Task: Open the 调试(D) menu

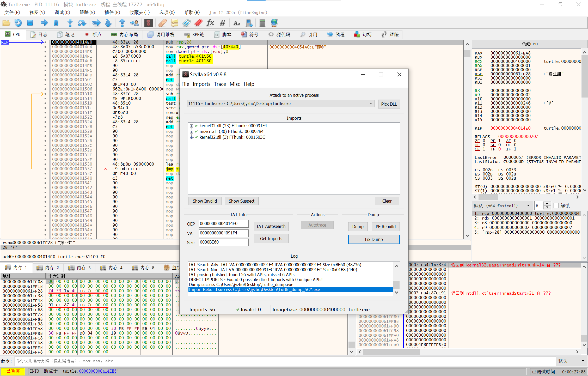Action: tap(62, 13)
